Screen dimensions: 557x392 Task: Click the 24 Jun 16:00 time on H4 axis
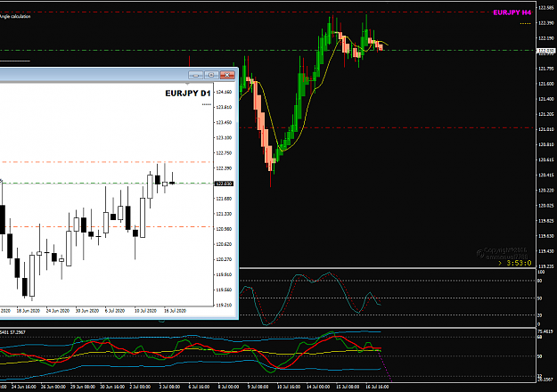24,387
